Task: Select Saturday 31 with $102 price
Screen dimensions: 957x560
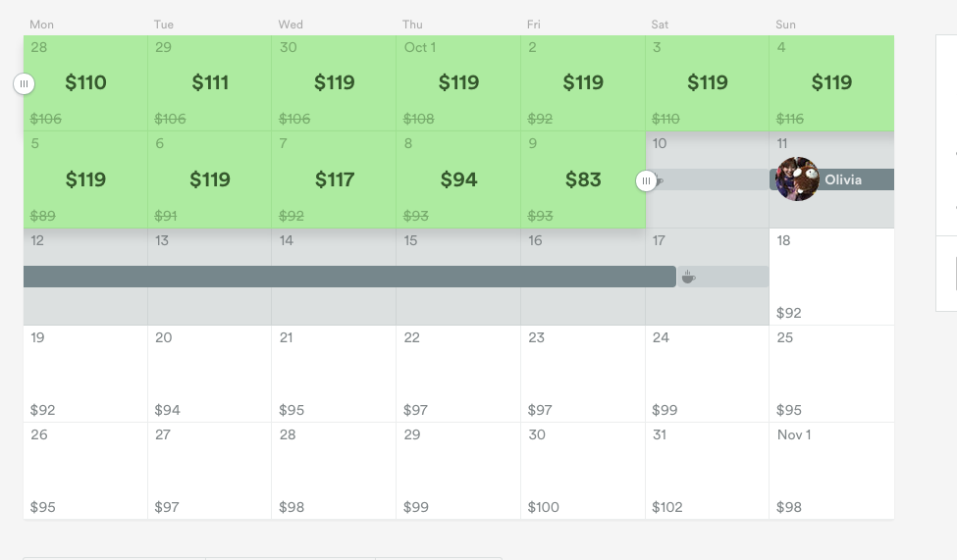Action: click(708, 471)
